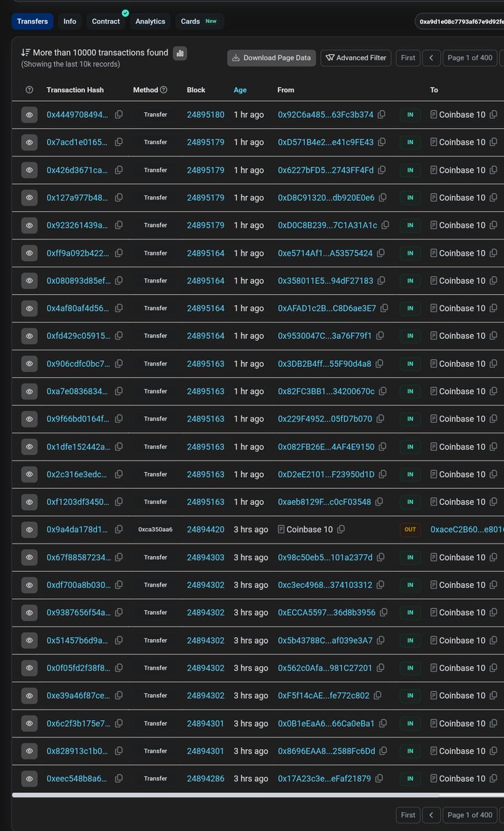Open the Info tab
Screen dimensions: 504x831
pos(70,21)
